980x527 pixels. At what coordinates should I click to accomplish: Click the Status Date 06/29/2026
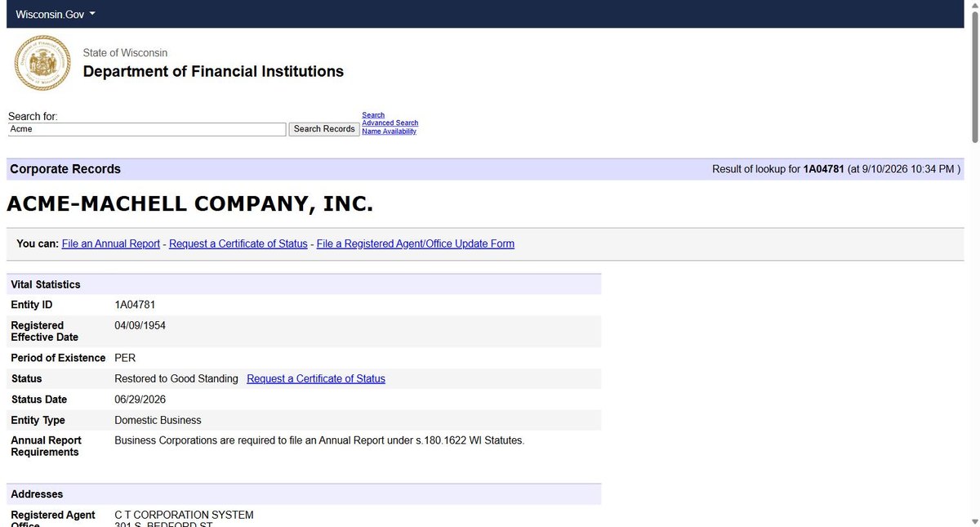(x=140, y=400)
